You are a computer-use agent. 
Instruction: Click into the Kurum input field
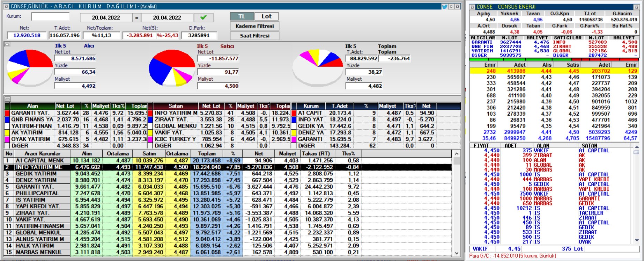coord(50,16)
